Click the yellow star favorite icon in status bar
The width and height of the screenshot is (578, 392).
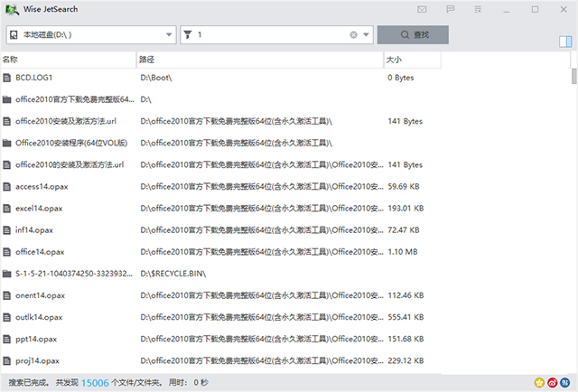point(539,383)
